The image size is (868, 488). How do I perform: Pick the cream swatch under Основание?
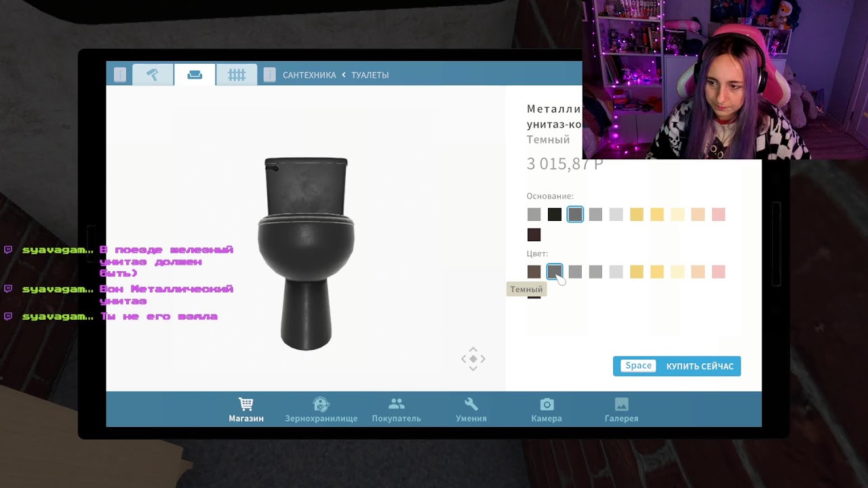pos(677,215)
